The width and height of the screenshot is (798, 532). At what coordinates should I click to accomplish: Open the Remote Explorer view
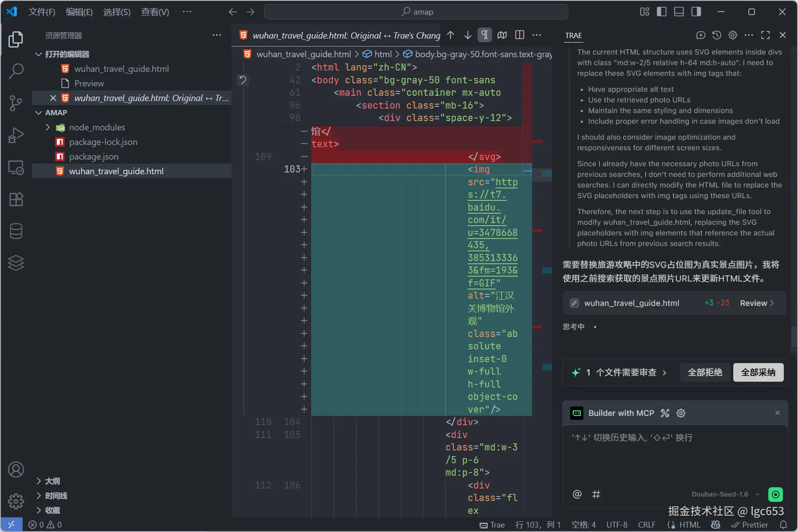click(x=16, y=168)
